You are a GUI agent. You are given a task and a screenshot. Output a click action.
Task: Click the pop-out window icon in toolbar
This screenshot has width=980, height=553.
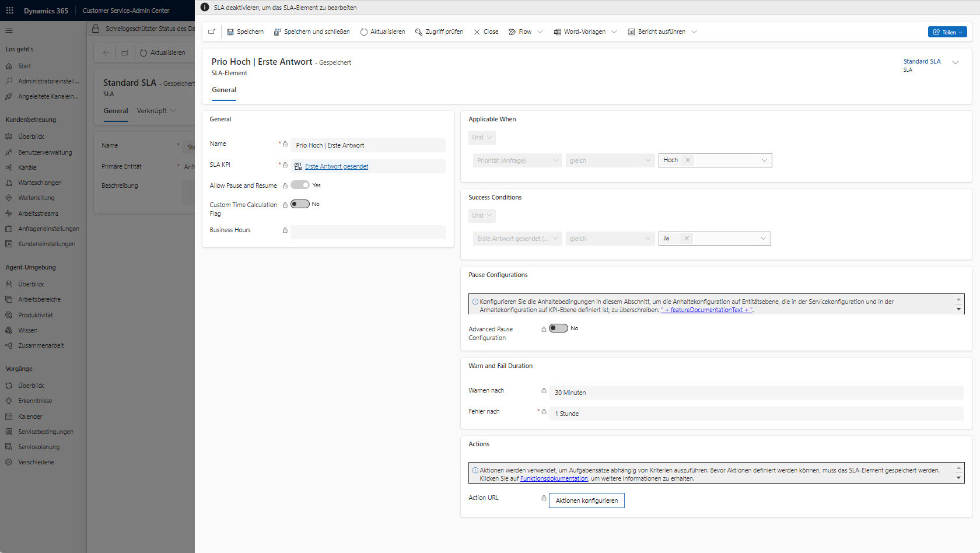212,32
